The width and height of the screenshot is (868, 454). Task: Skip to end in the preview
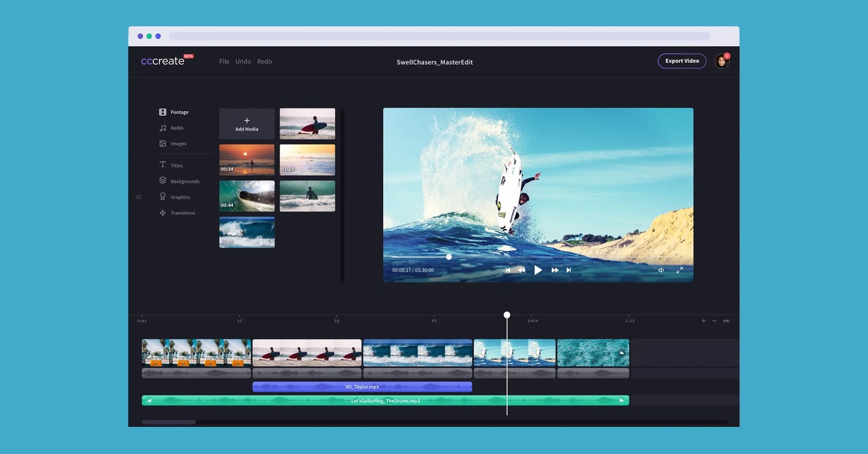point(569,270)
